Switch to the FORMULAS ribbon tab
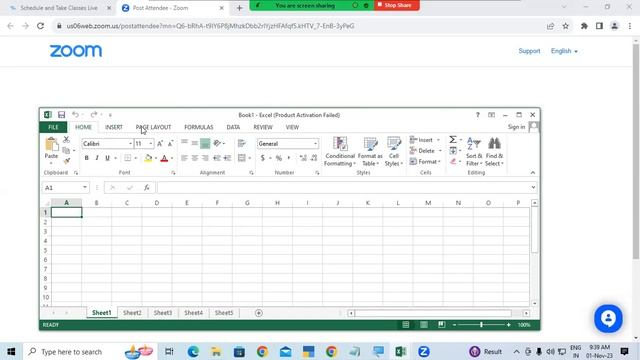640x360 pixels. [199, 127]
